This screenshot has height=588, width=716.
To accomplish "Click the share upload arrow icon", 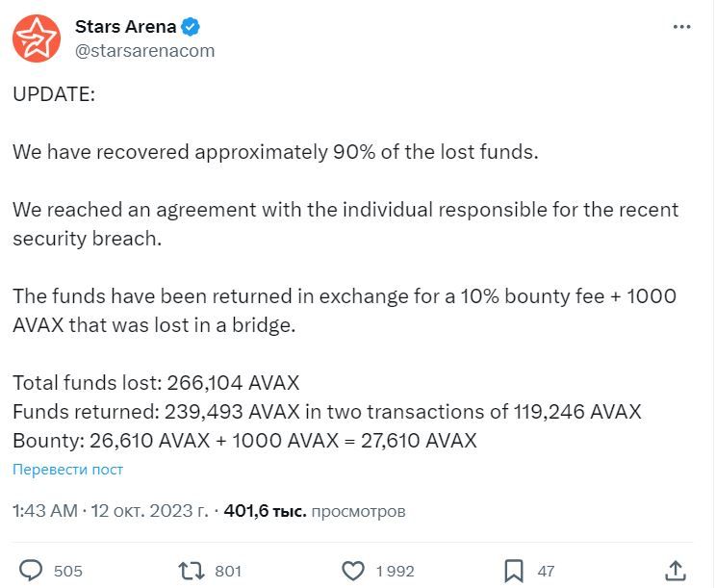I will (x=676, y=571).
